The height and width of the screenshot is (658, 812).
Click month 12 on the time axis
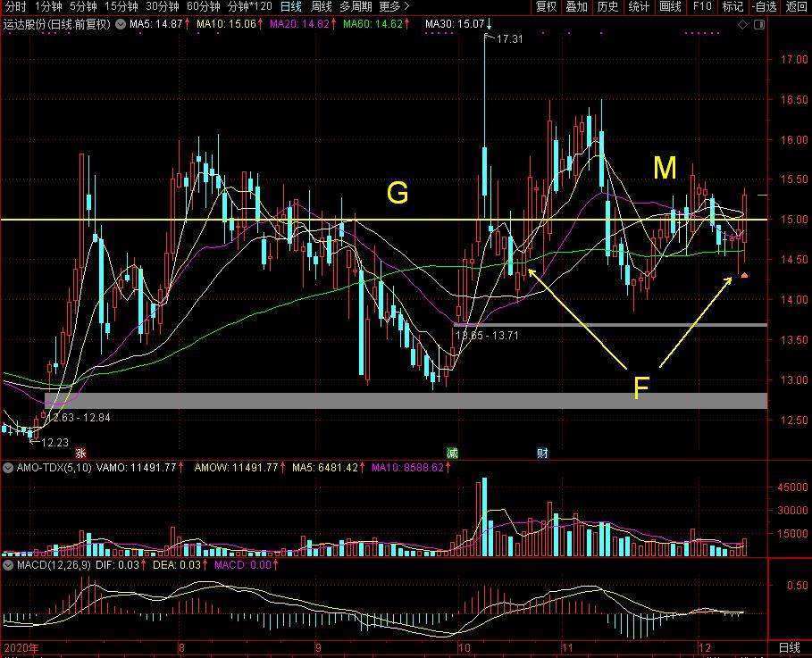click(x=704, y=647)
